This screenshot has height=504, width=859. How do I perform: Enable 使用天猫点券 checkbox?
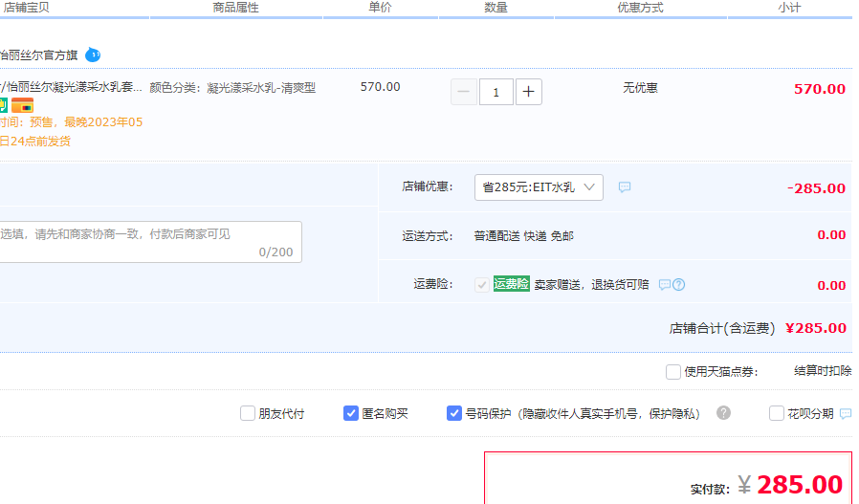pos(673,372)
